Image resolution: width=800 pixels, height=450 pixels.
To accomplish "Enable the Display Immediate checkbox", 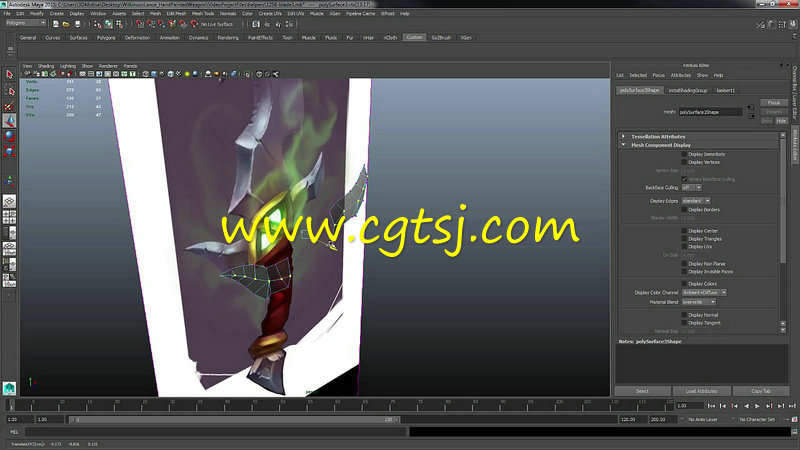I will [x=684, y=154].
